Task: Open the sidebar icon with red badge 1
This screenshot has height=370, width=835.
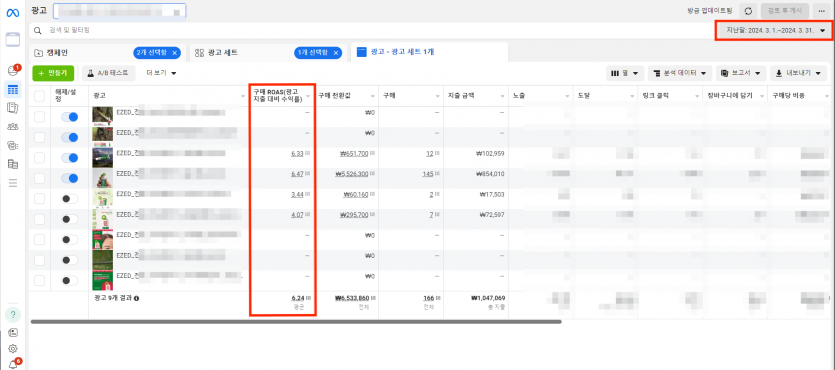Action: point(13,71)
